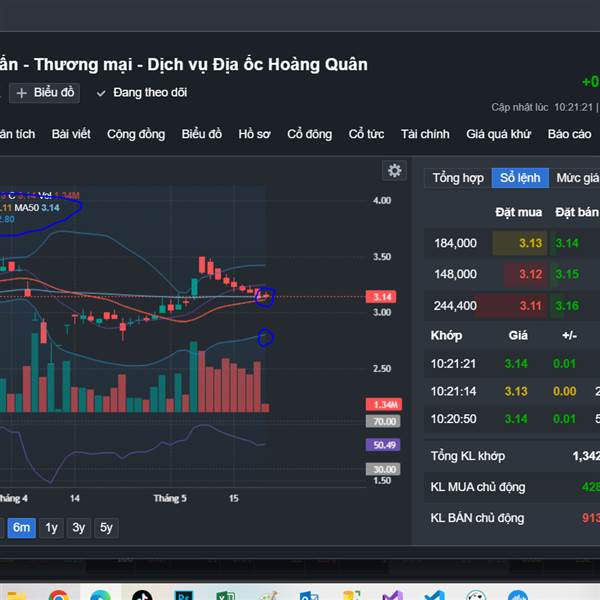The image size is (600, 600).
Task: Click the 70.00 RSI level label
Action: pos(383,422)
